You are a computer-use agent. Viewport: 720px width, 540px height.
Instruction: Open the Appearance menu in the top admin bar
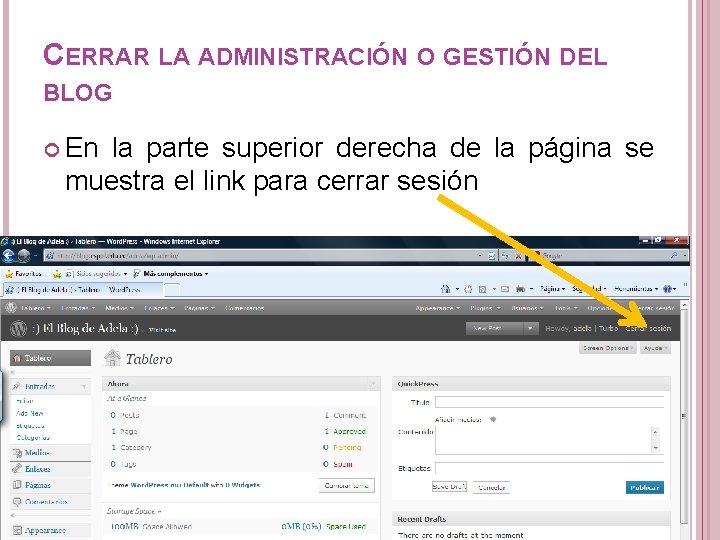438,308
